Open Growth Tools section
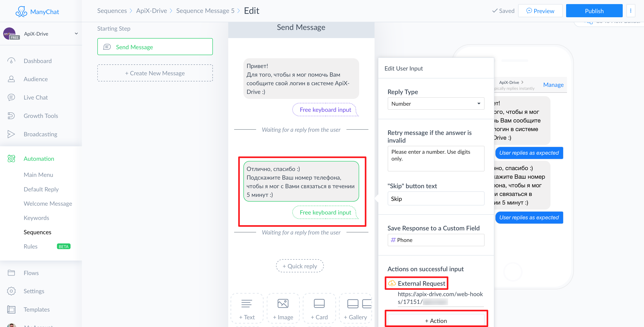This screenshot has height=327, width=644. click(x=41, y=116)
